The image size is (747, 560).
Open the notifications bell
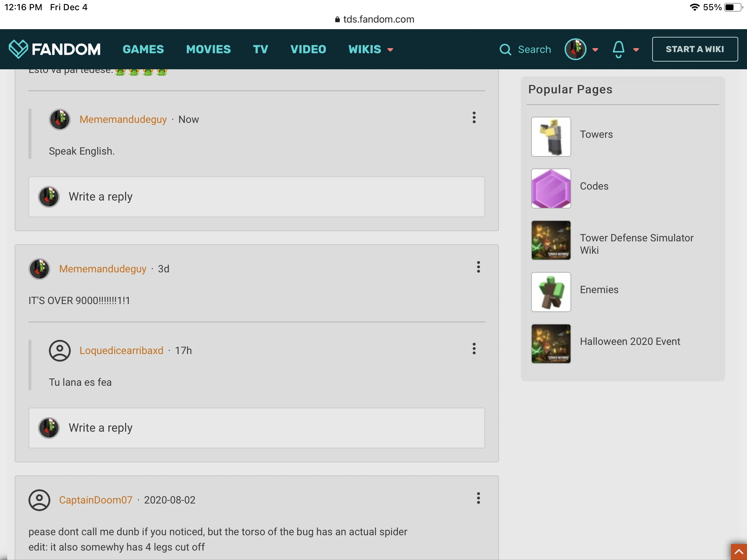[618, 49]
